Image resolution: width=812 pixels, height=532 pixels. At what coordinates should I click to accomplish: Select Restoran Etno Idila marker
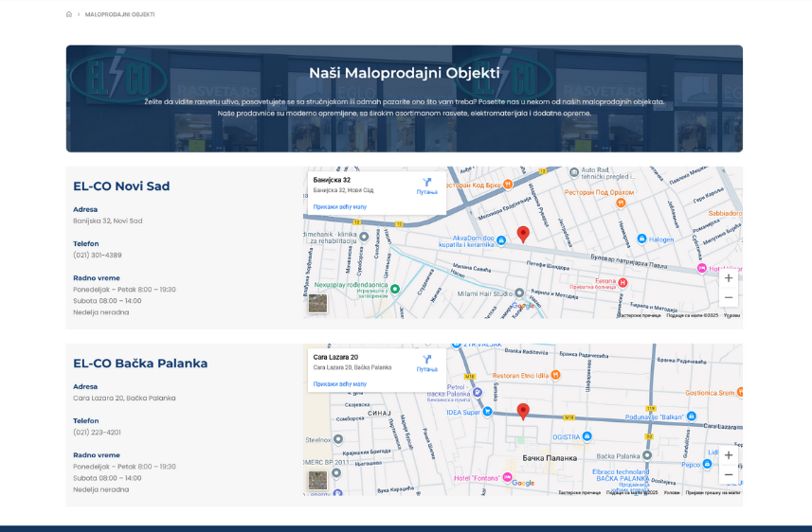click(x=555, y=375)
